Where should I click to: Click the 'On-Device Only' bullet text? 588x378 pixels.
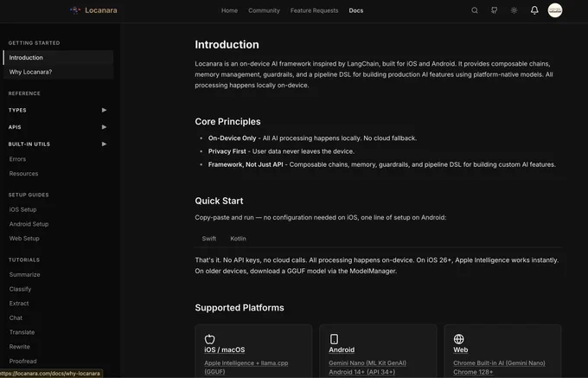[232, 138]
